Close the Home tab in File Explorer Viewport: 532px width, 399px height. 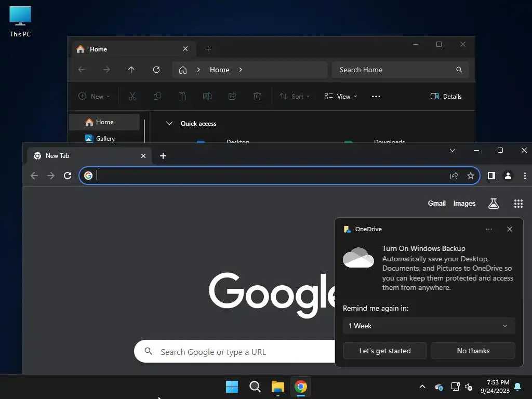coord(185,49)
